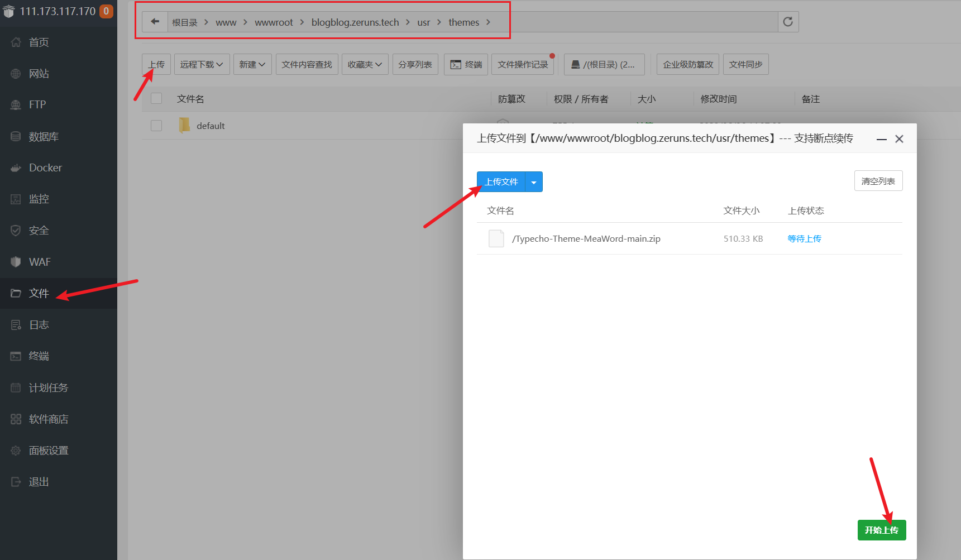Viewport: 961px width, 560px height.
Task: Click the zip file icon in upload list
Action: pos(496,238)
